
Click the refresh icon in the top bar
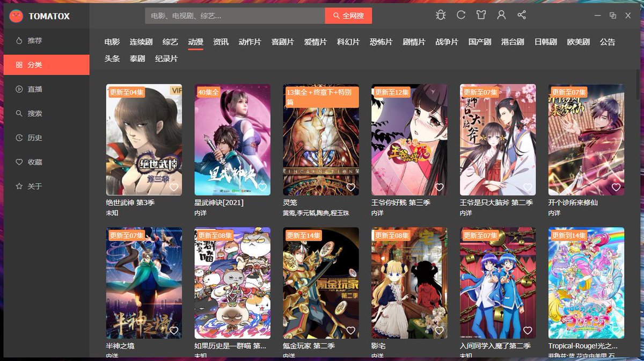tap(461, 16)
